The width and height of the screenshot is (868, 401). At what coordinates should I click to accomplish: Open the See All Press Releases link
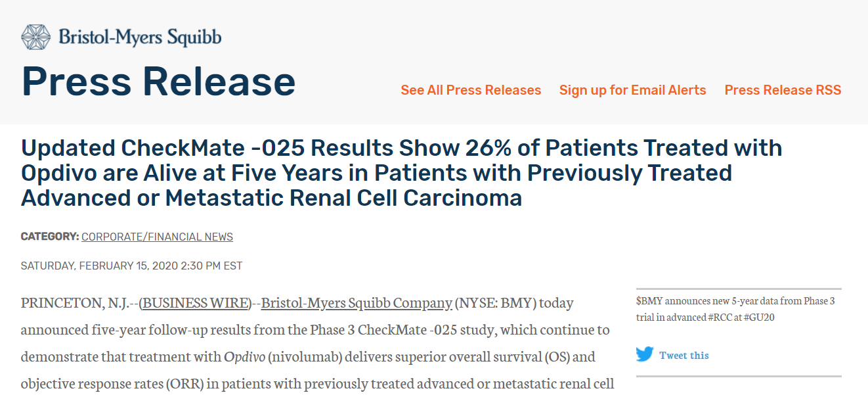pos(471,90)
